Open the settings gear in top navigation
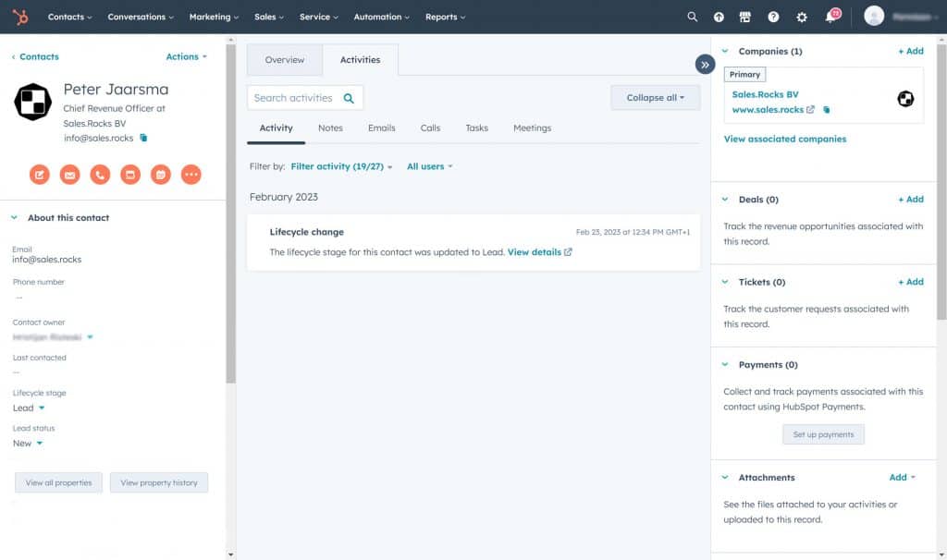This screenshot has width=947, height=560. (802, 17)
